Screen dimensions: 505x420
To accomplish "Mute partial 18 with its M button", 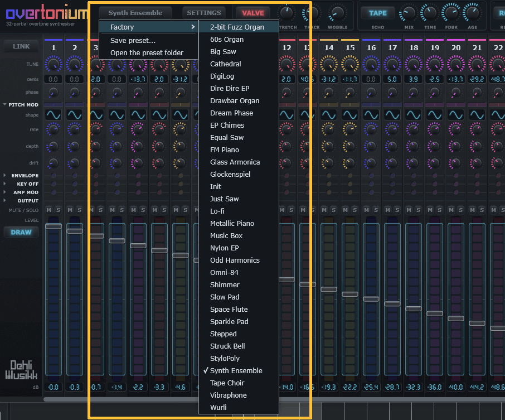I will click(x=409, y=210).
